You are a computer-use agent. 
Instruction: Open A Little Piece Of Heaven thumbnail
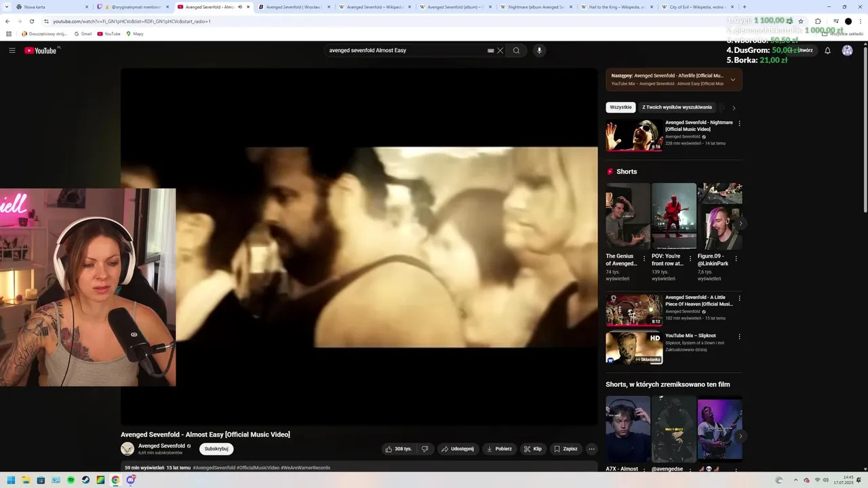tap(634, 310)
